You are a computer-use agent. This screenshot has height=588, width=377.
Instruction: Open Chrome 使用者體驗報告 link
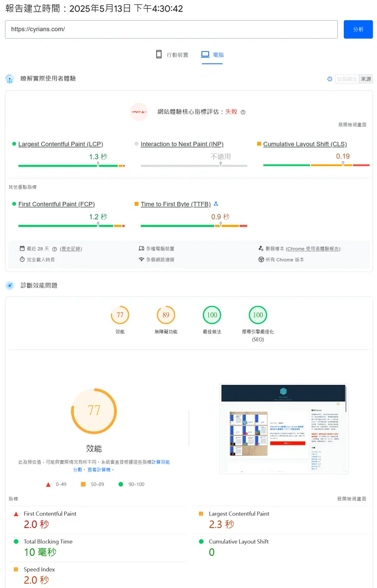click(313, 249)
